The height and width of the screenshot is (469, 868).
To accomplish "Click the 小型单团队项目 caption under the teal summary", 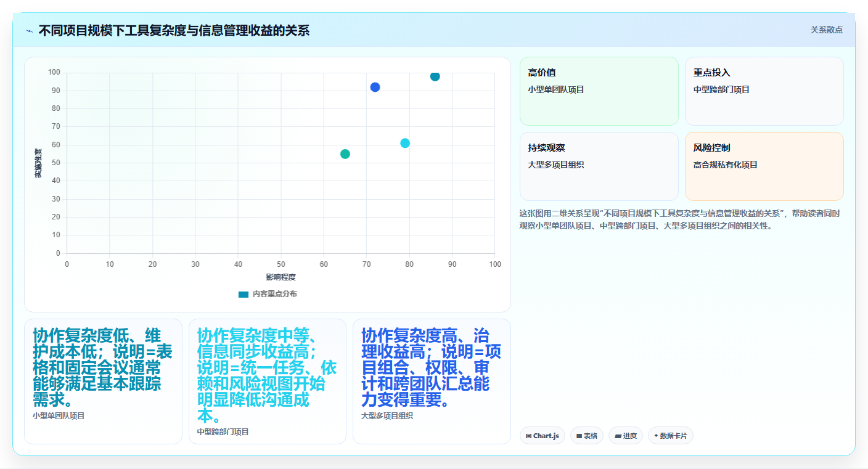I will point(59,416).
